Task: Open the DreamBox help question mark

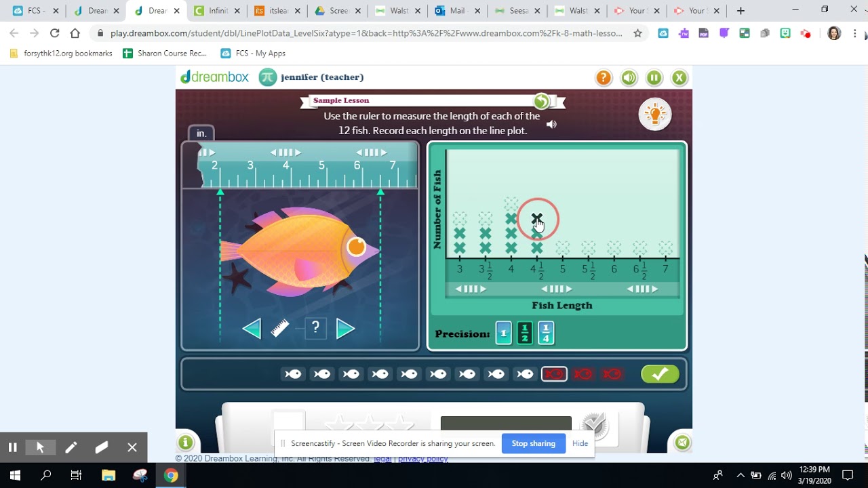Action: (x=604, y=78)
